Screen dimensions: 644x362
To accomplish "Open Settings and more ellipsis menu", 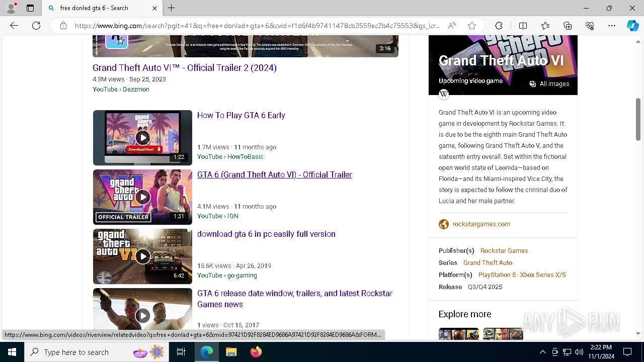I will tap(612, 26).
